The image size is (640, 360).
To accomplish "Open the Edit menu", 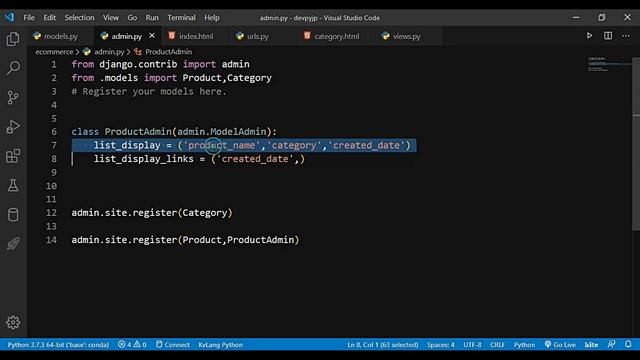I will click(49, 18).
